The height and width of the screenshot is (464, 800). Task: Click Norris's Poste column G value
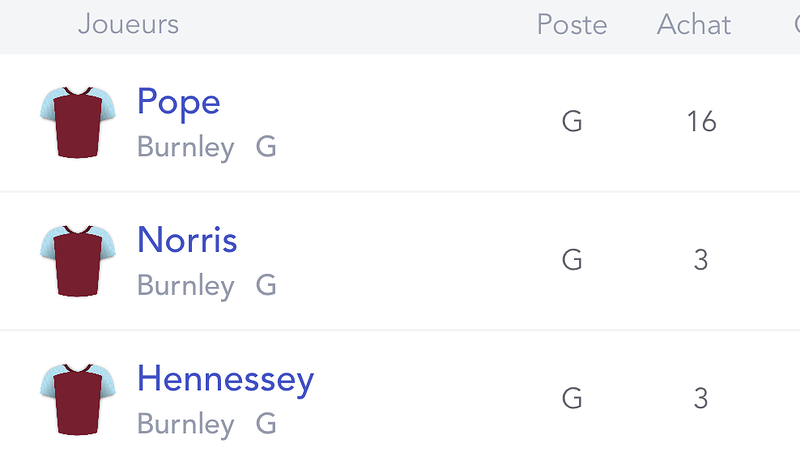572,260
